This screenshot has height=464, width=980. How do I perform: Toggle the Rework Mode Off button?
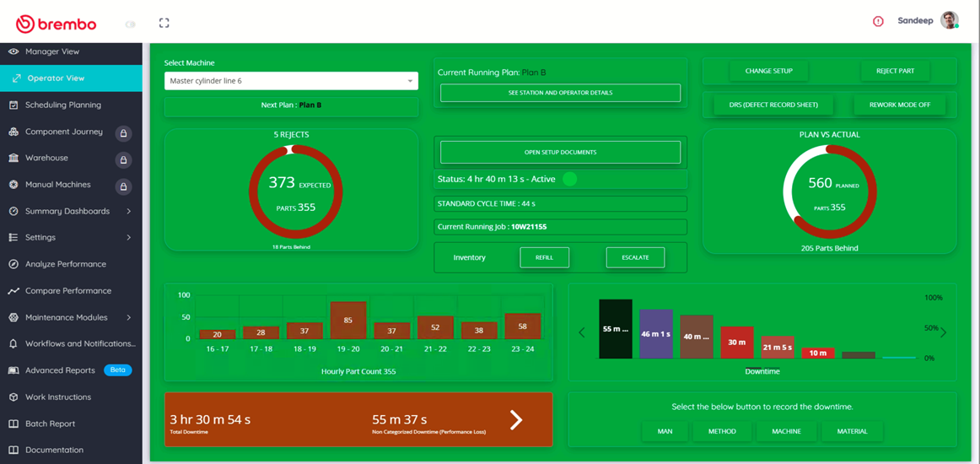pos(899,105)
